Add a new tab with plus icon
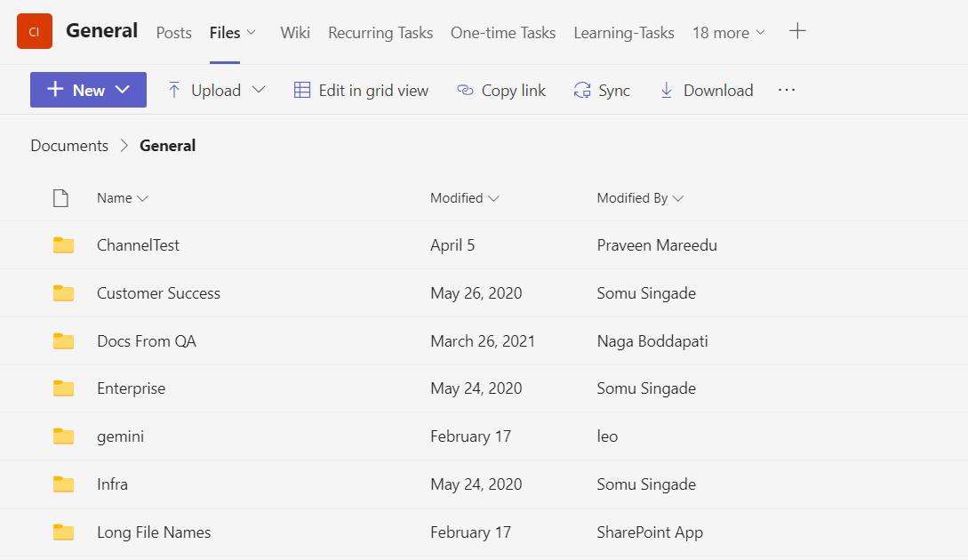The width and height of the screenshot is (968, 560). coord(797,32)
